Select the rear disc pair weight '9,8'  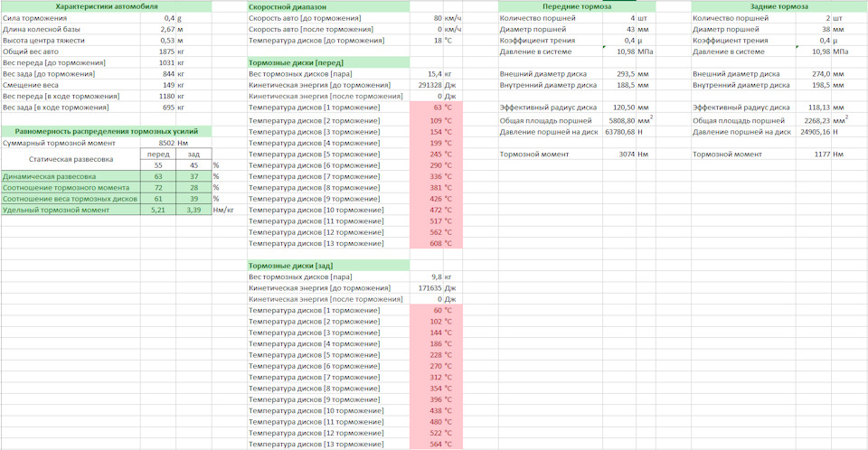coord(426,277)
